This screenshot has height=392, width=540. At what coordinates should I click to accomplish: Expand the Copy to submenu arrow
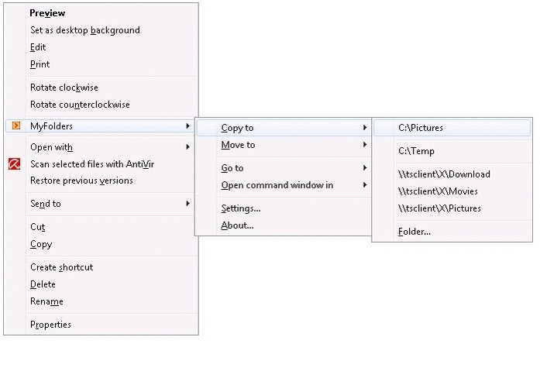365,128
